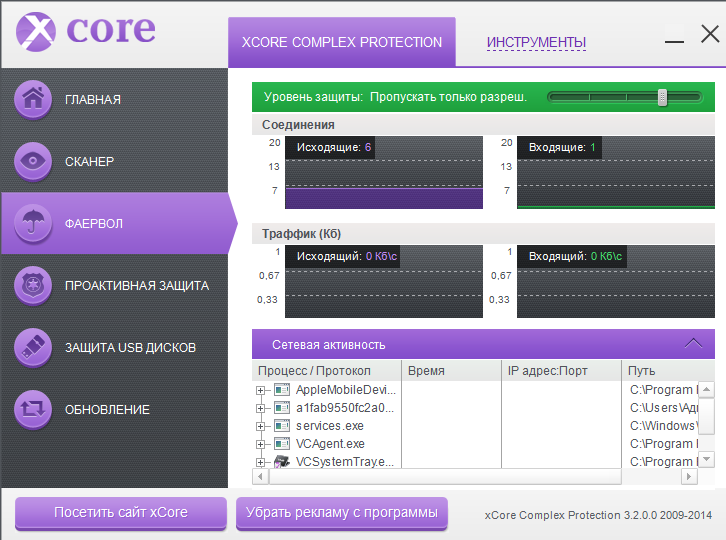Minimize the xCore window
The height and width of the screenshot is (540, 726).
675,41
